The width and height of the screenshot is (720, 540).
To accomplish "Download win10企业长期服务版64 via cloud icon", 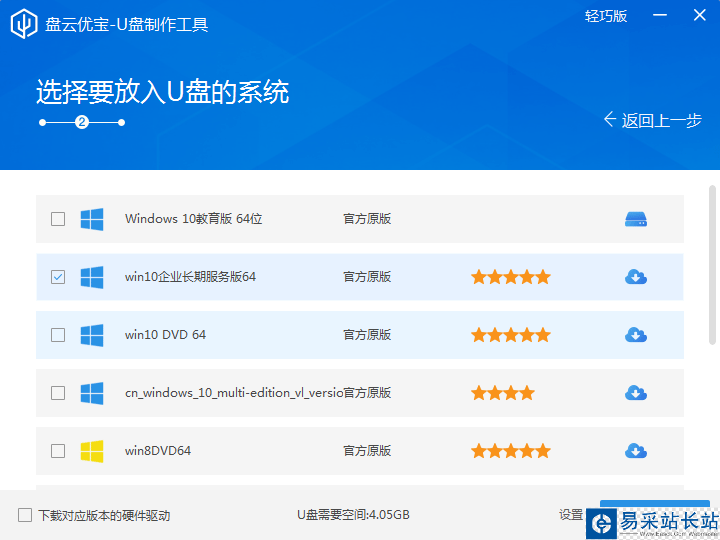I will (x=636, y=277).
